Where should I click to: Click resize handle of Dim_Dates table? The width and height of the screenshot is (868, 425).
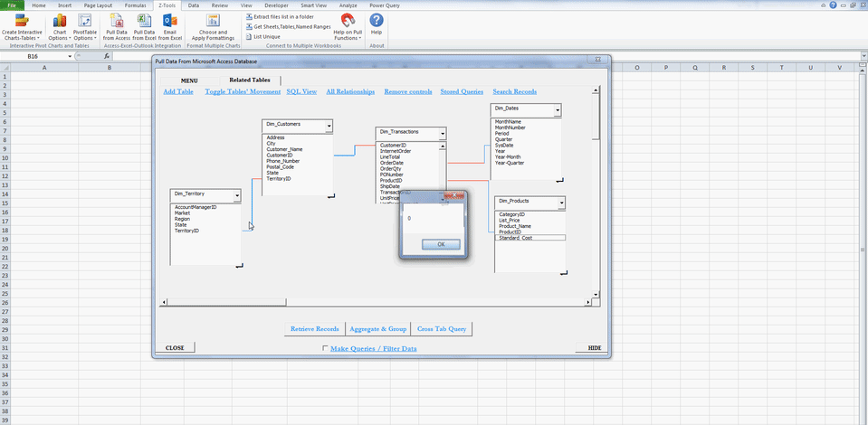559,180
